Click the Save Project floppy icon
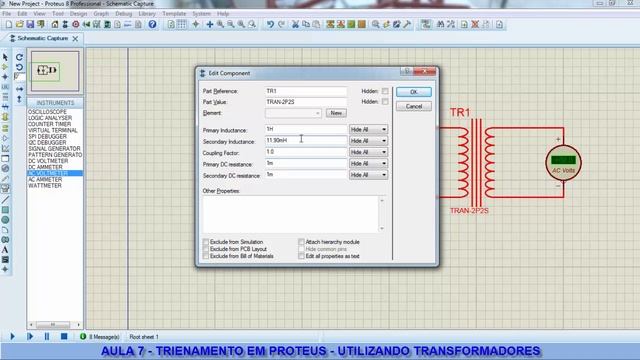640x360 pixels. 30,24
